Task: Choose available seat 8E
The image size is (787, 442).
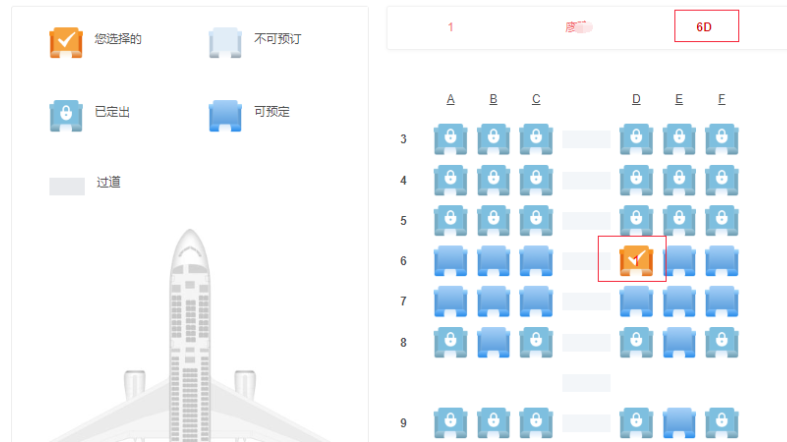Action: 679,342
